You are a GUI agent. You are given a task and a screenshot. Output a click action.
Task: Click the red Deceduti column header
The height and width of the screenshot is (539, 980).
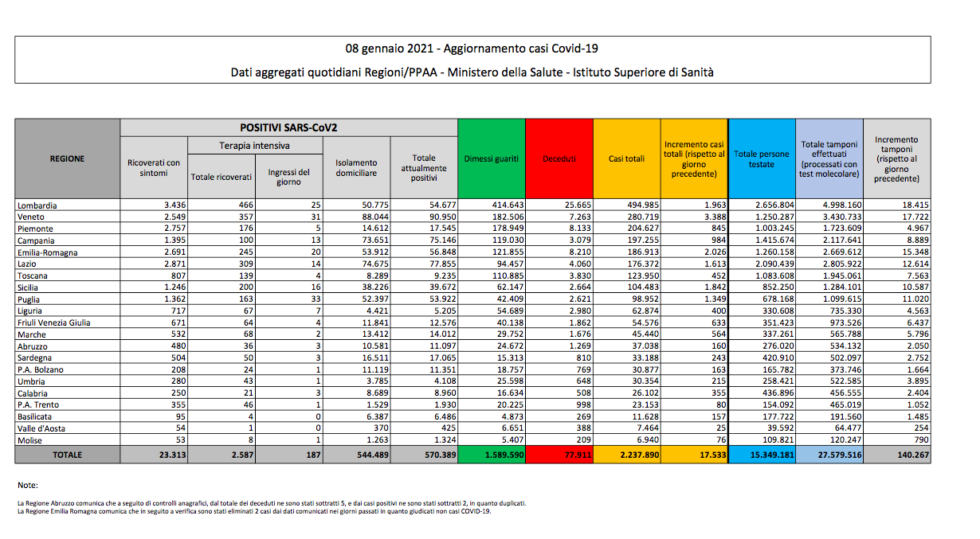click(x=559, y=158)
